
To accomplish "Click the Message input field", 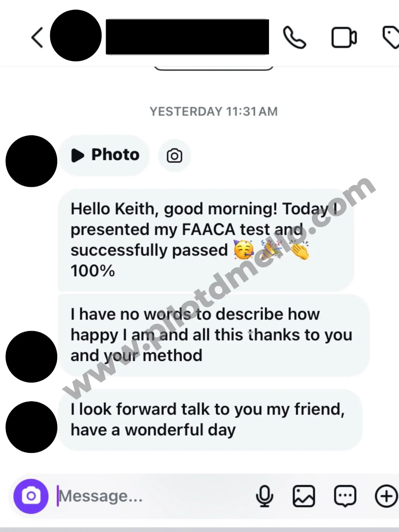I will pyautogui.click(x=155, y=496).
